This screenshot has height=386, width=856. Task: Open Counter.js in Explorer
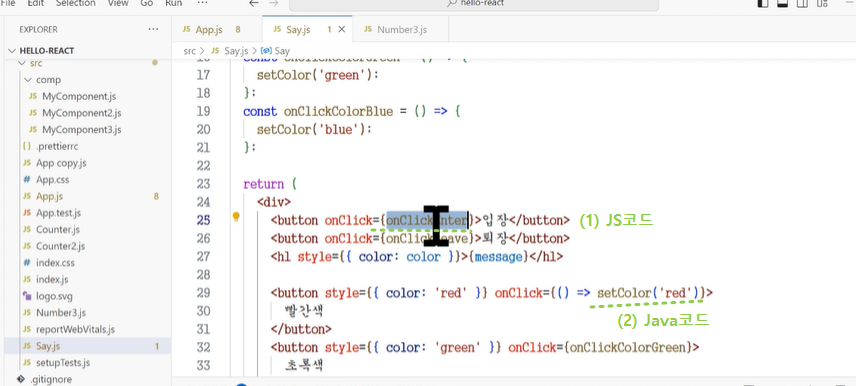pyautogui.click(x=58, y=229)
